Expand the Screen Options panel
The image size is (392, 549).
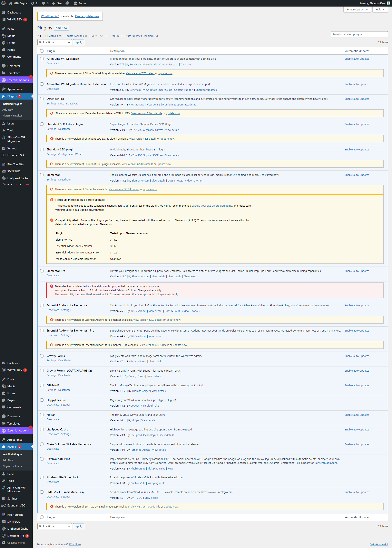[357, 10]
